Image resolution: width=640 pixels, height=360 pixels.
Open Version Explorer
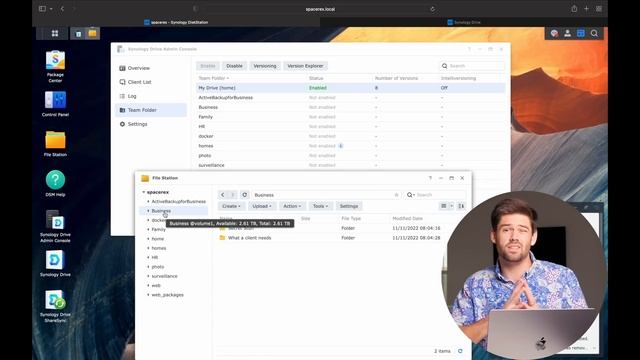pyautogui.click(x=305, y=66)
